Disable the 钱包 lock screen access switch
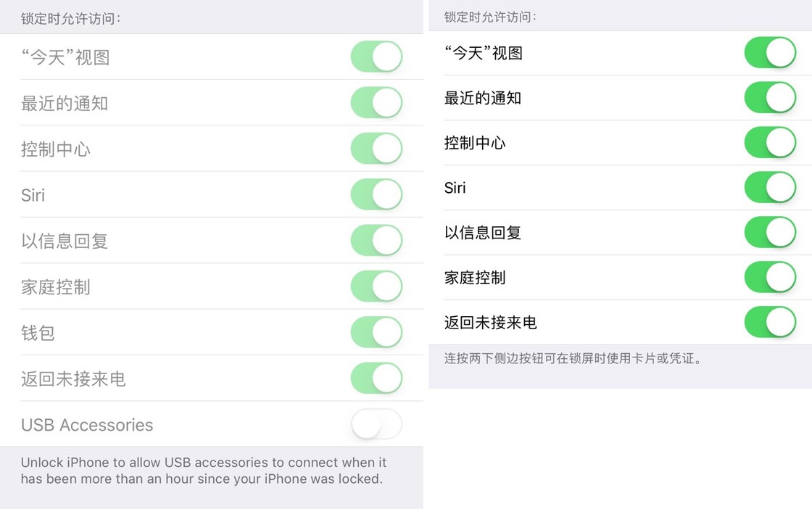Screen dimensions: 812x509 [376, 332]
